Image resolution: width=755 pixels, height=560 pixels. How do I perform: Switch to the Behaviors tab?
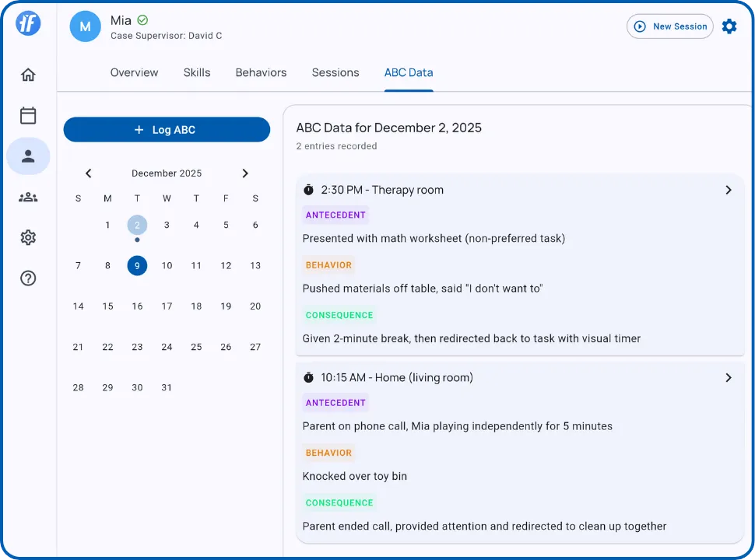(x=261, y=72)
